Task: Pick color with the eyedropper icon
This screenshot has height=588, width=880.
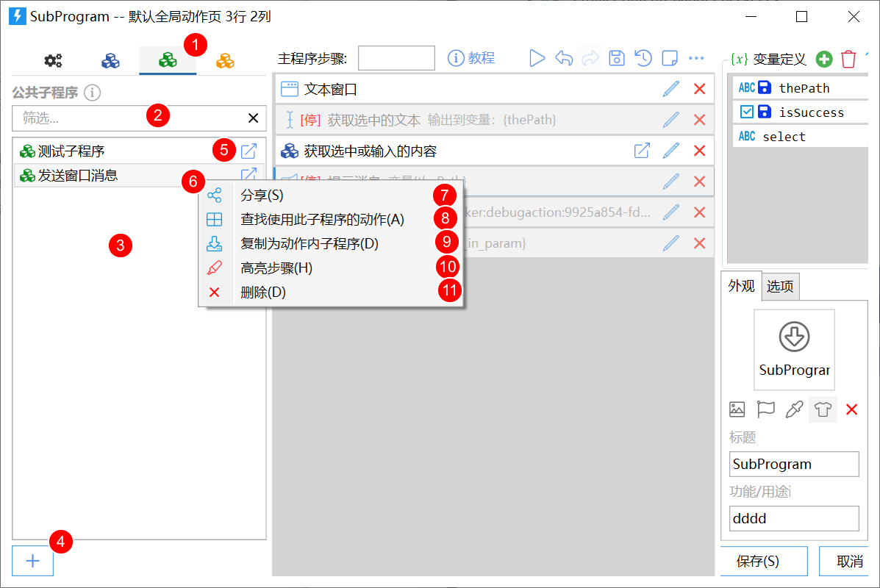Action: (794, 409)
